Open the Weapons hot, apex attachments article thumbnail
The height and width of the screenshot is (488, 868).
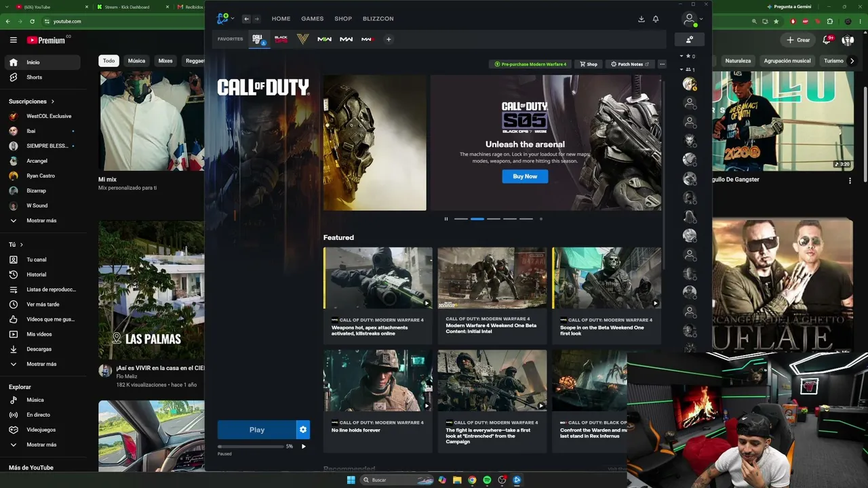point(378,278)
